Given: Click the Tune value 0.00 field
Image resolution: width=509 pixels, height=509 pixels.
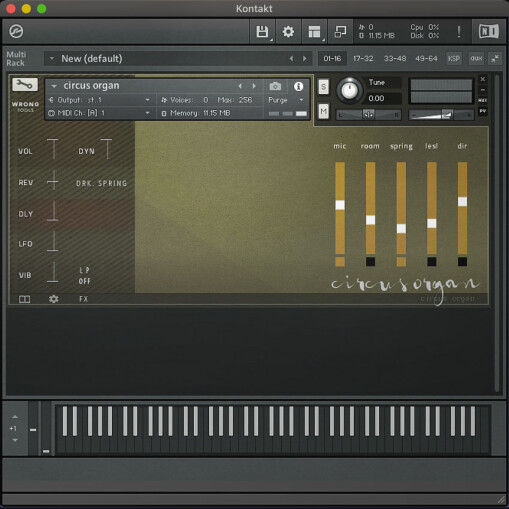Looking at the screenshot, I should click(384, 98).
